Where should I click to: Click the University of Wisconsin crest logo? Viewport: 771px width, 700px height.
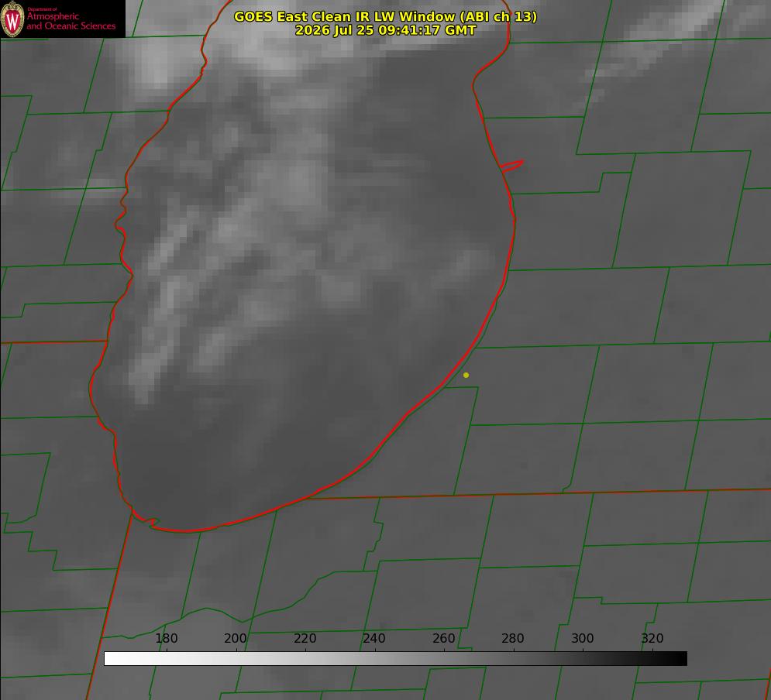12,19
